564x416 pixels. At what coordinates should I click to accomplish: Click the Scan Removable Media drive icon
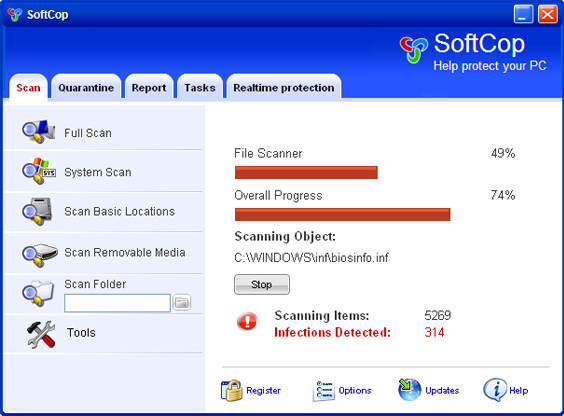40,255
